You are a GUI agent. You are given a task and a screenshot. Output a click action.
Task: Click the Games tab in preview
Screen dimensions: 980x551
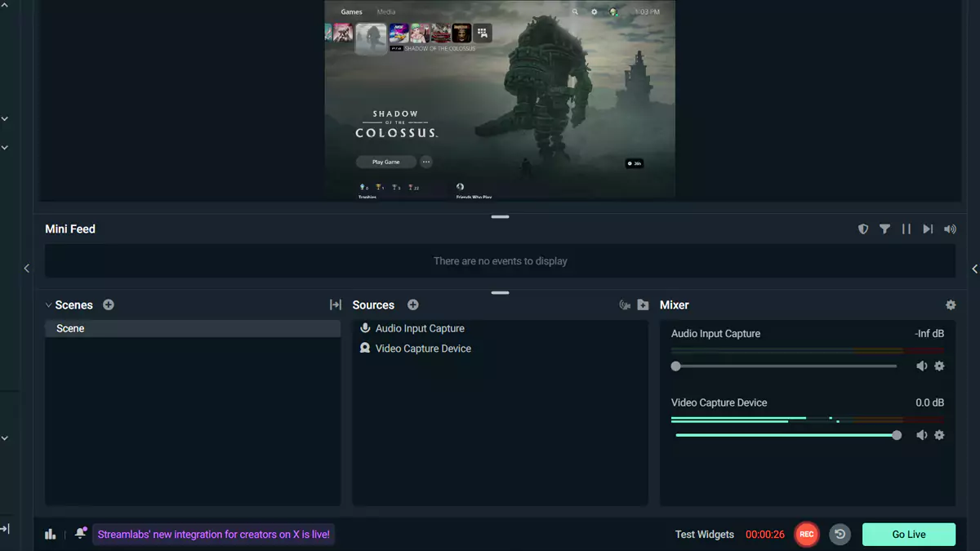coord(351,12)
